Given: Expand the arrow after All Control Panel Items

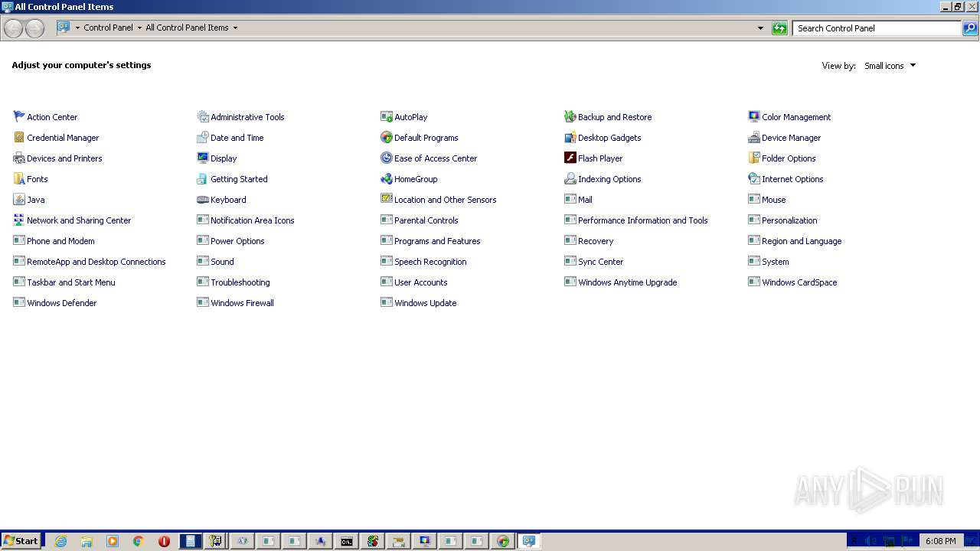Looking at the screenshot, I should (235, 28).
